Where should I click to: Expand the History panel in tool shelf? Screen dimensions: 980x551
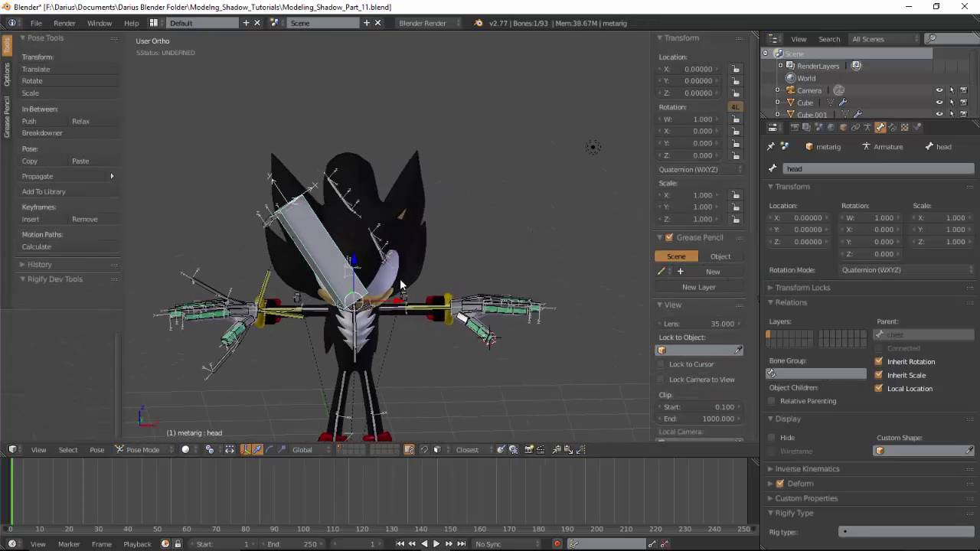pos(39,265)
